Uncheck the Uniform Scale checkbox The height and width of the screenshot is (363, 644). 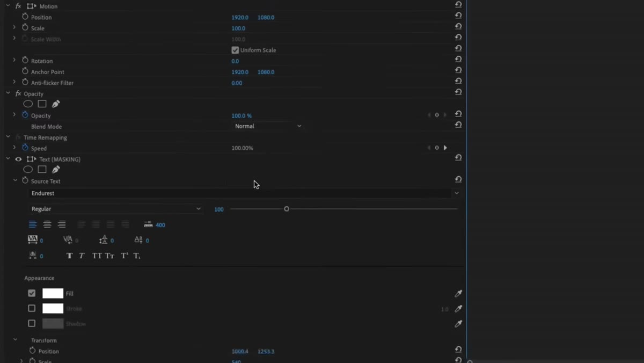[x=235, y=50]
